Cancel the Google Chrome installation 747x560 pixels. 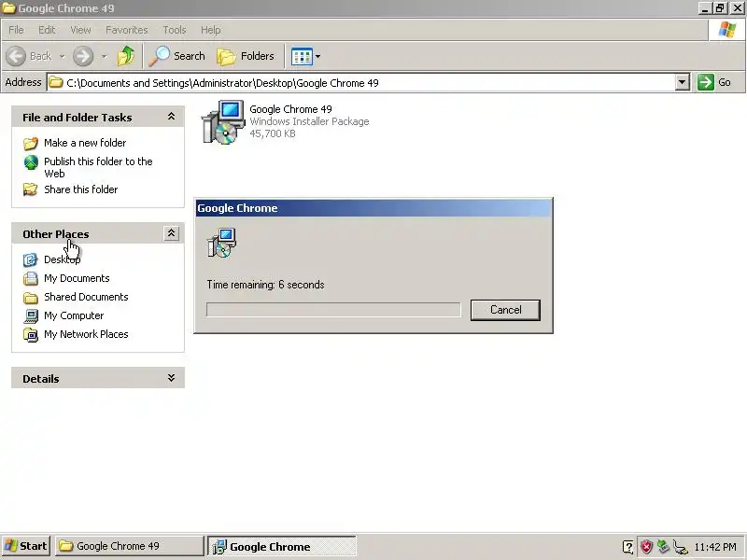pyautogui.click(x=505, y=310)
